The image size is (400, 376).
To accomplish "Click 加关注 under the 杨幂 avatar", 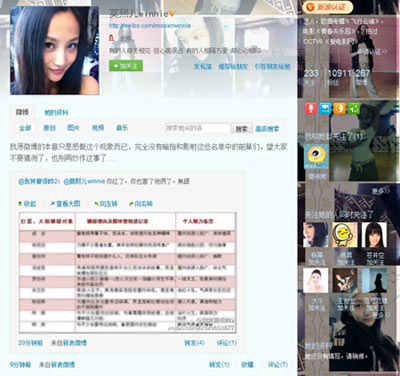I will click(316, 263).
